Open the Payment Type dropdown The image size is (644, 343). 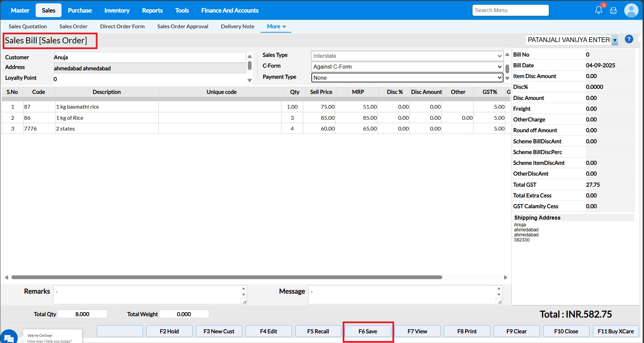coord(407,78)
